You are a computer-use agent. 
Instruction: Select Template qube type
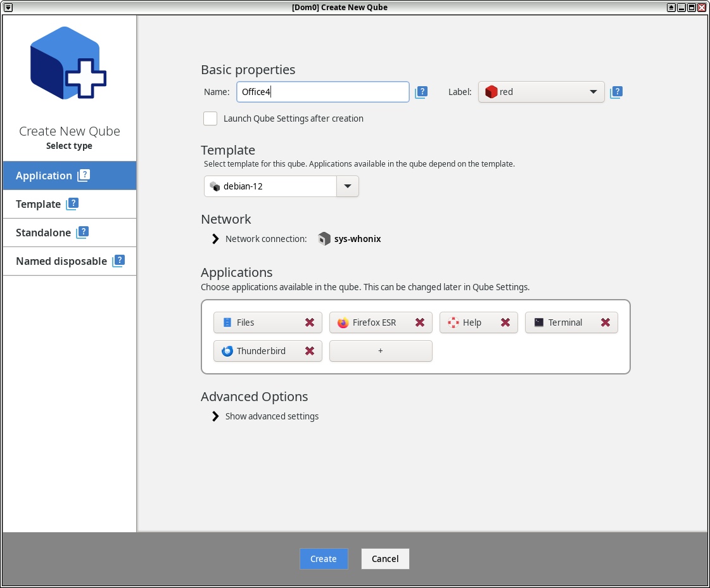(x=70, y=204)
